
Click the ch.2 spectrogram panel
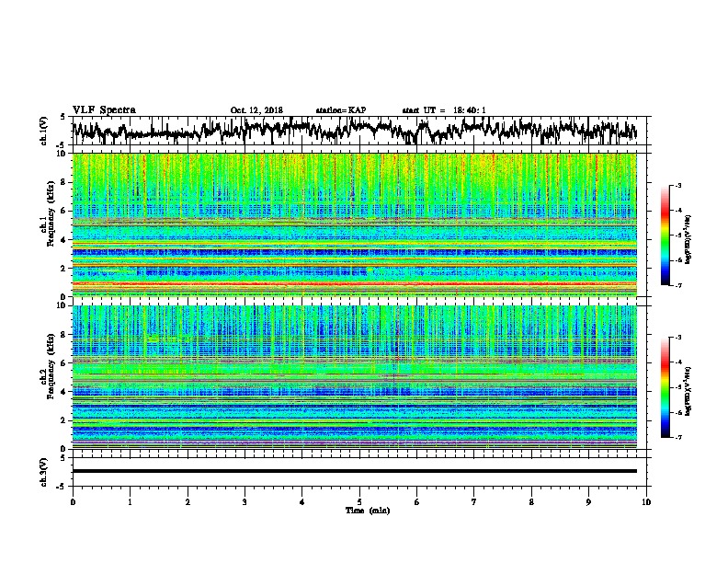pos(354,377)
